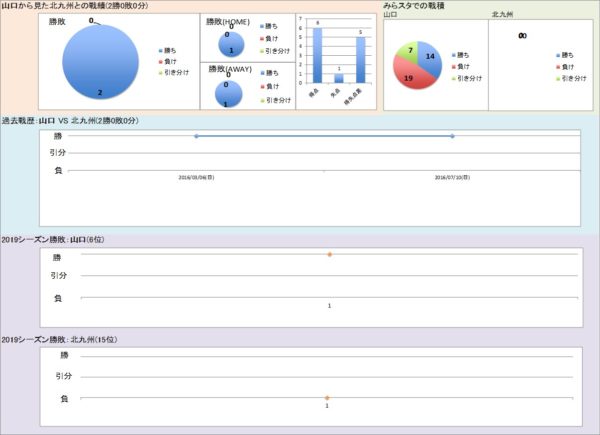Click 引分 axis label in 北九州 season chart
Image resolution: width=600 pixels, height=435 pixels.
coord(64,376)
